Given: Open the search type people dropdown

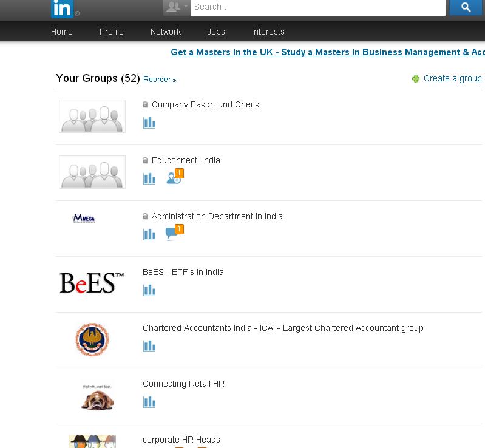Looking at the screenshot, I should [177, 7].
